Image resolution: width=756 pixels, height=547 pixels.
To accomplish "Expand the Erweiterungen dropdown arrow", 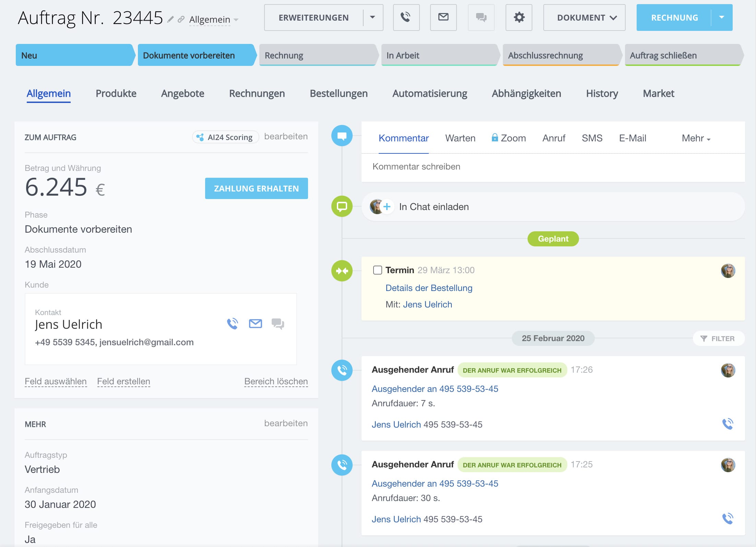I will coord(373,18).
